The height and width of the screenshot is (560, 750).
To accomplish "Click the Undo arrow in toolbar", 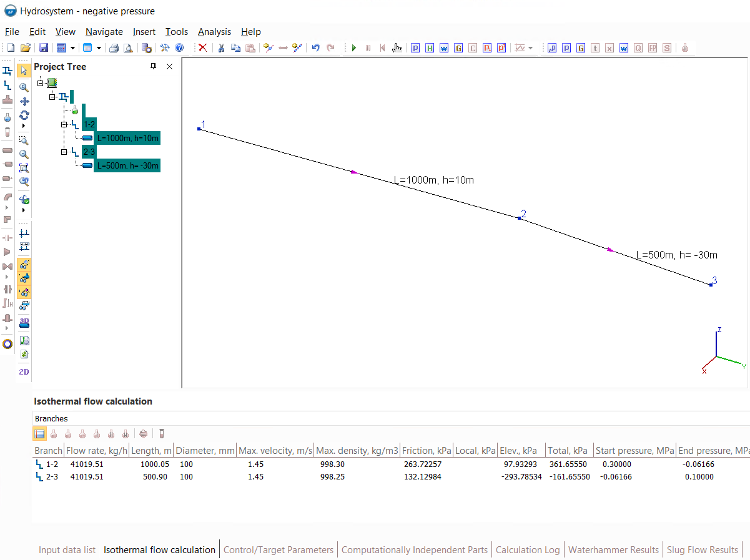I will point(315,48).
